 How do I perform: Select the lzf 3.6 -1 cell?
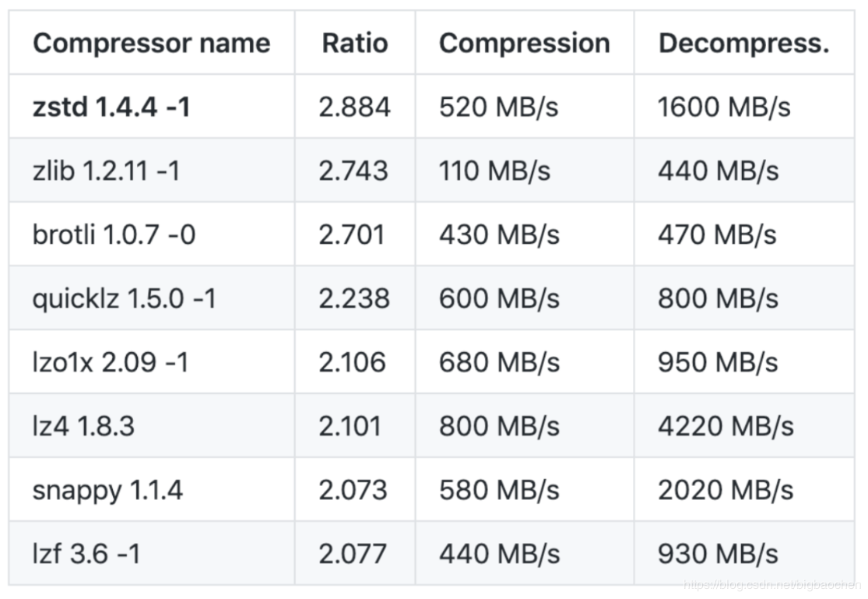click(86, 554)
